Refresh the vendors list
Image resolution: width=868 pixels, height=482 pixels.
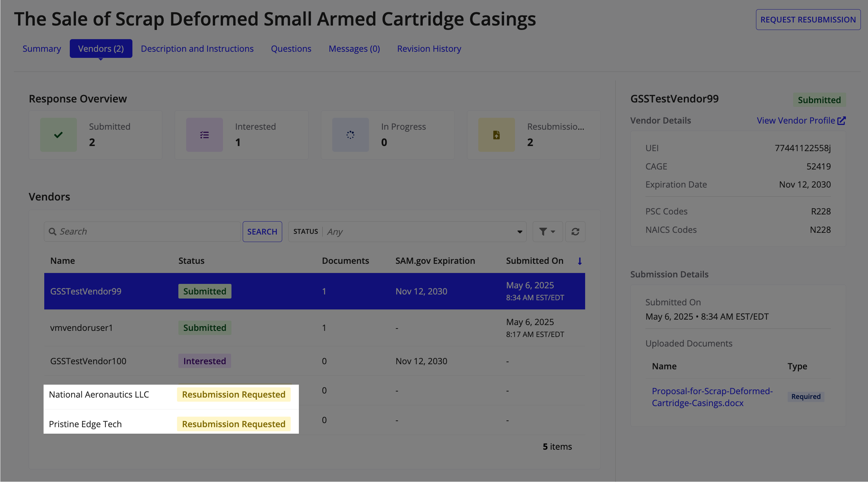coord(575,231)
